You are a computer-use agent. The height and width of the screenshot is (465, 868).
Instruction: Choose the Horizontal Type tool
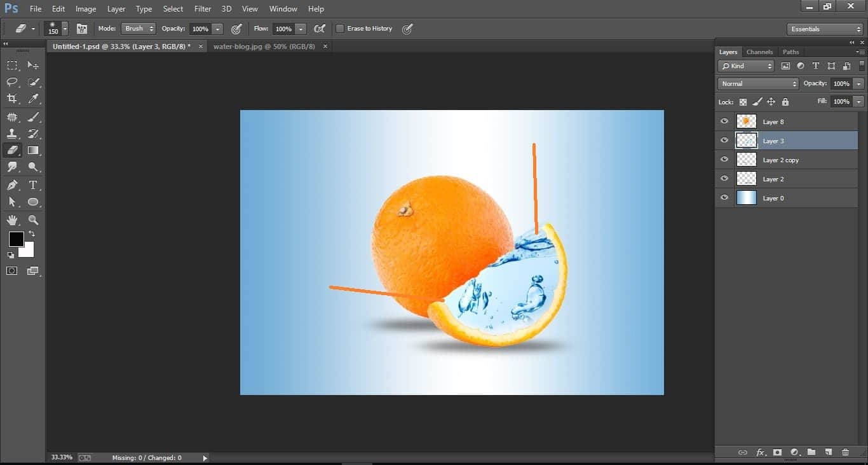pos(33,184)
